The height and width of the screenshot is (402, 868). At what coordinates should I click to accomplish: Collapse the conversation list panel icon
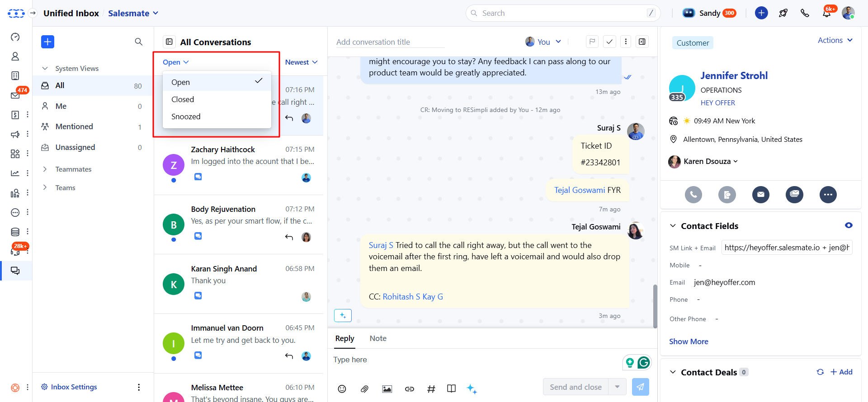(x=169, y=42)
